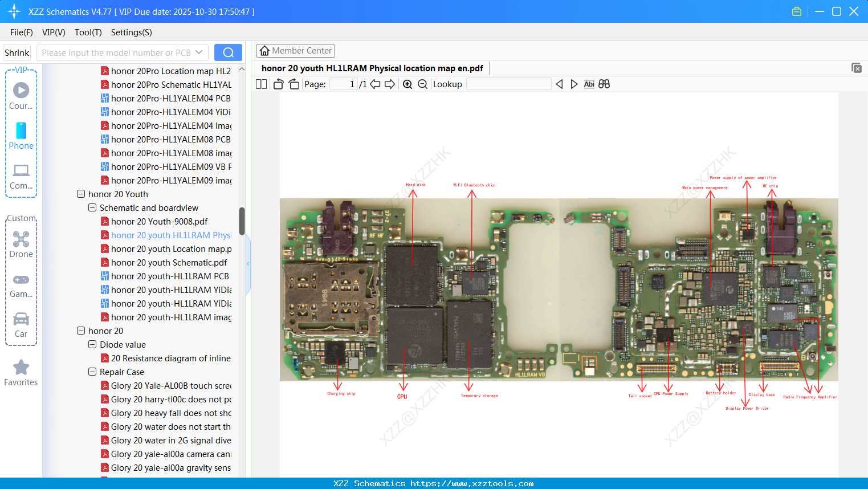Click the XZZ Schematics app logo
The image size is (868, 489).
click(x=14, y=11)
